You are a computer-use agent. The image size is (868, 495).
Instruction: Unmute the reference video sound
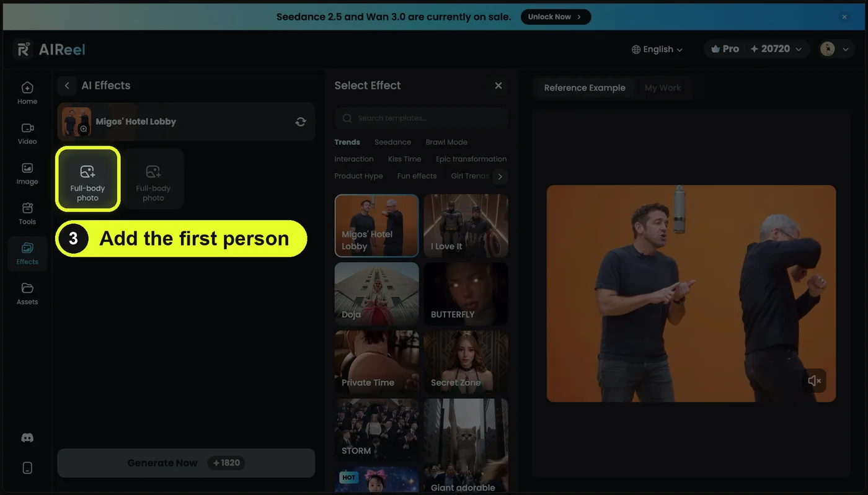[815, 381]
